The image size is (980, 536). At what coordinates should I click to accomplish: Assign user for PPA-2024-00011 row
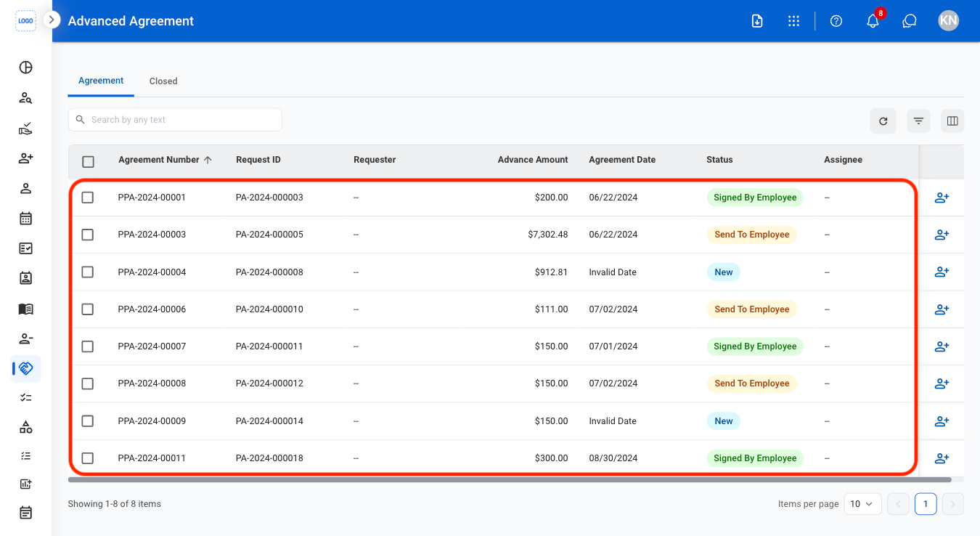(942, 458)
